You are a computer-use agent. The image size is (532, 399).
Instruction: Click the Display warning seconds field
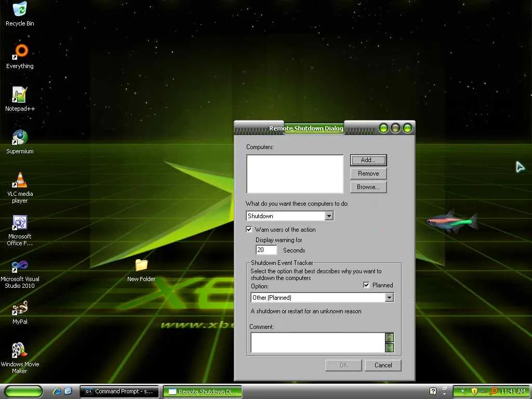pyautogui.click(x=266, y=250)
